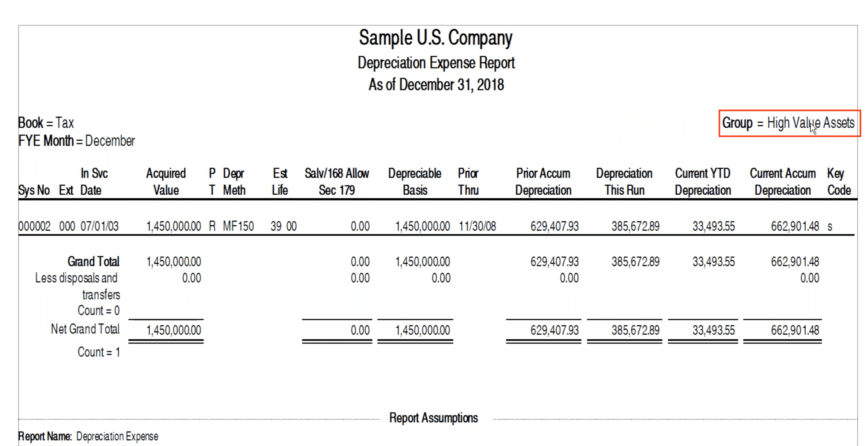Click the Book = Tax label

(46, 123)
